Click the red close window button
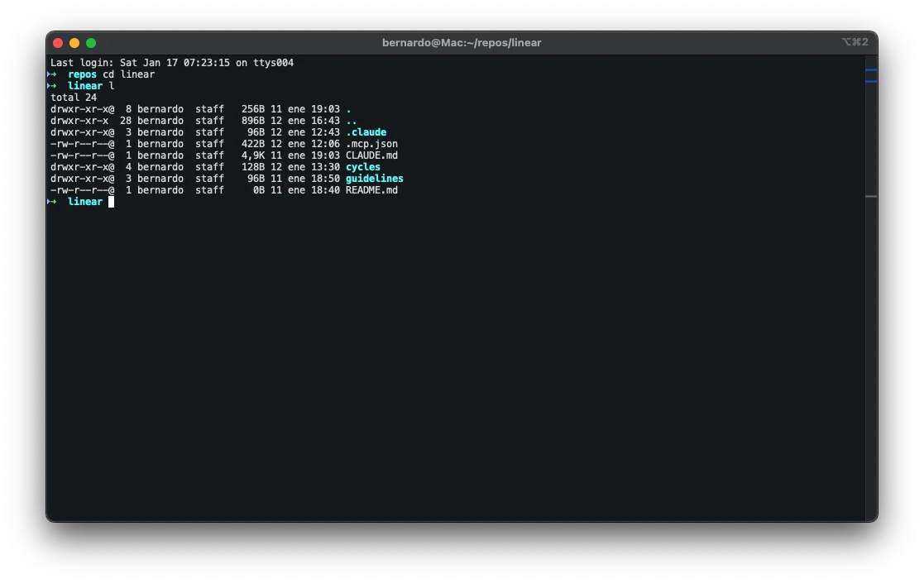 (58, 43)
